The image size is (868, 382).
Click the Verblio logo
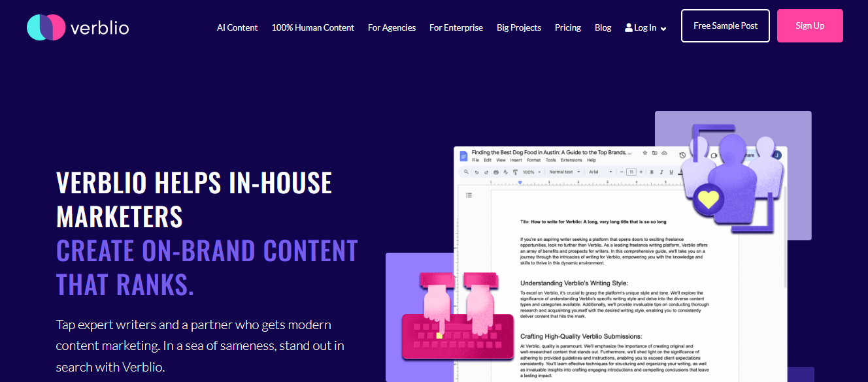click(78, 27)
